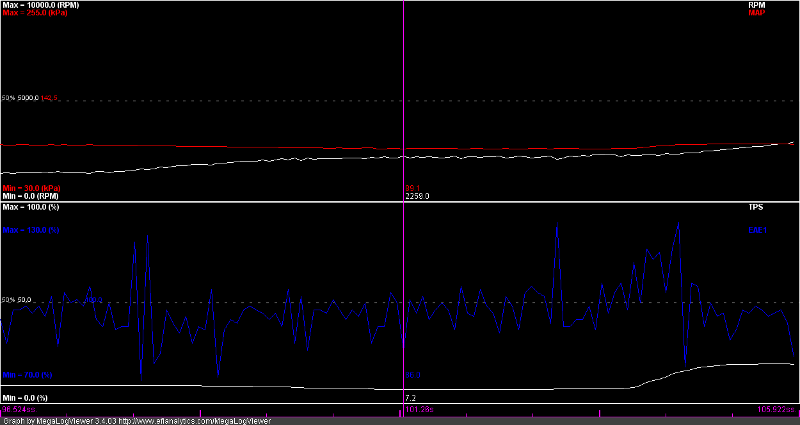The height and width of the screenshot is (425, 800).
Task: Click the start time marker on timeline
Action: (x=14, y=409)
